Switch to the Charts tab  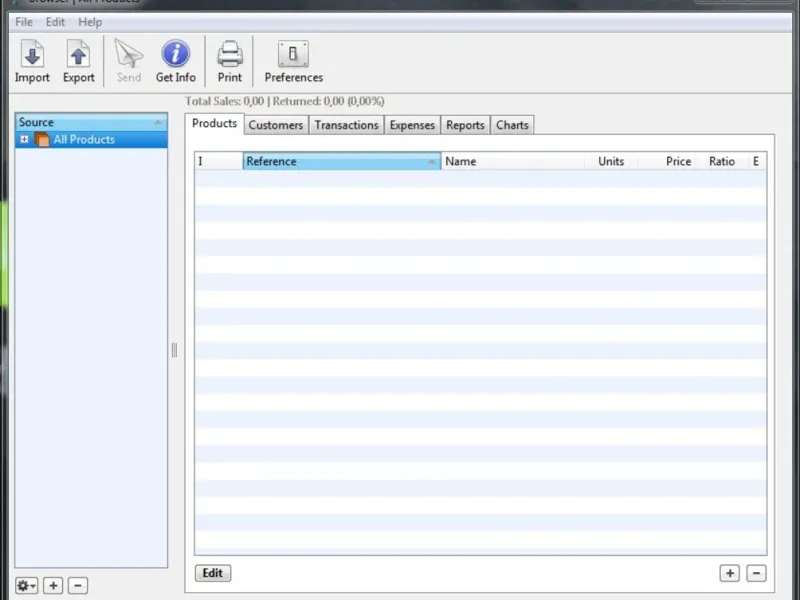pos(512,125)
